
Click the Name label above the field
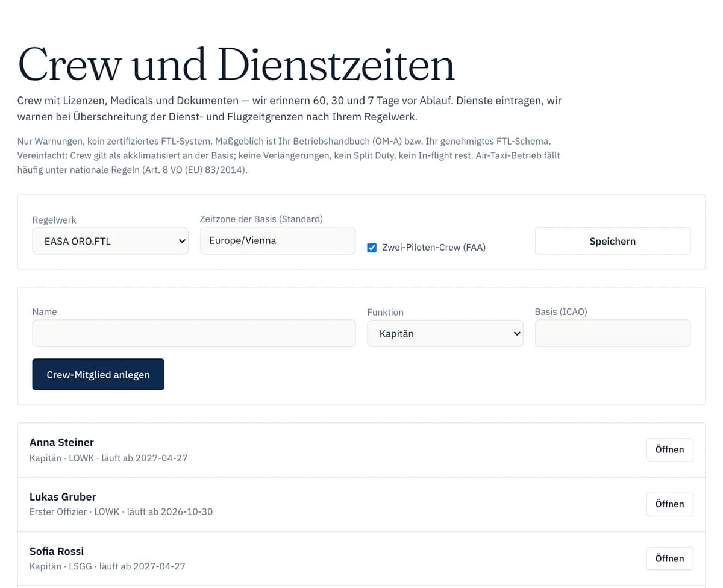point(45,312)
